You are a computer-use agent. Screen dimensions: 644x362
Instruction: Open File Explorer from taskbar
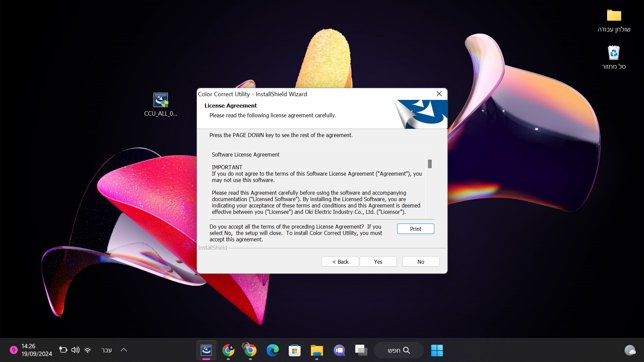tap(317, 350)
